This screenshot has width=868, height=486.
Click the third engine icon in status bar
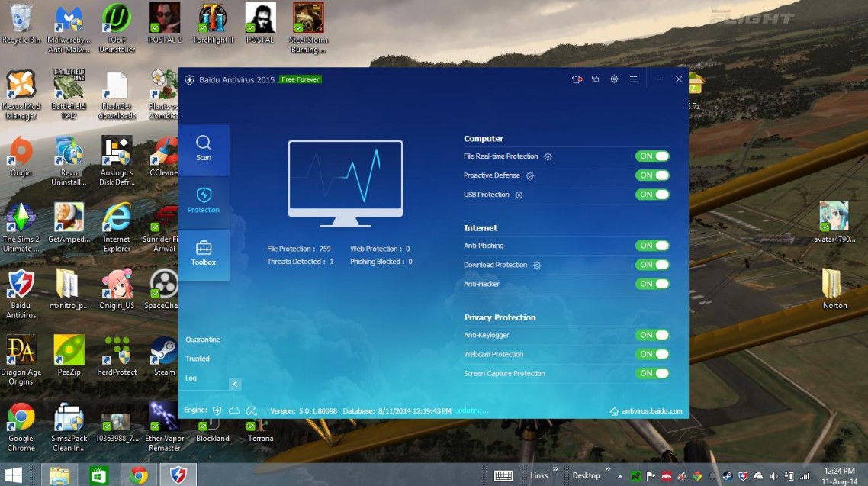(x=251, y=410)
